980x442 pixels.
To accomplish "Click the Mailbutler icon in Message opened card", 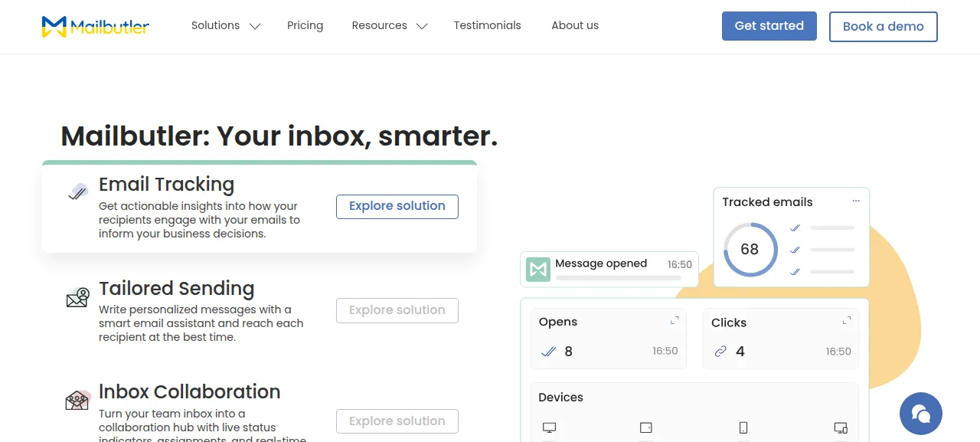I will [538, 269].
